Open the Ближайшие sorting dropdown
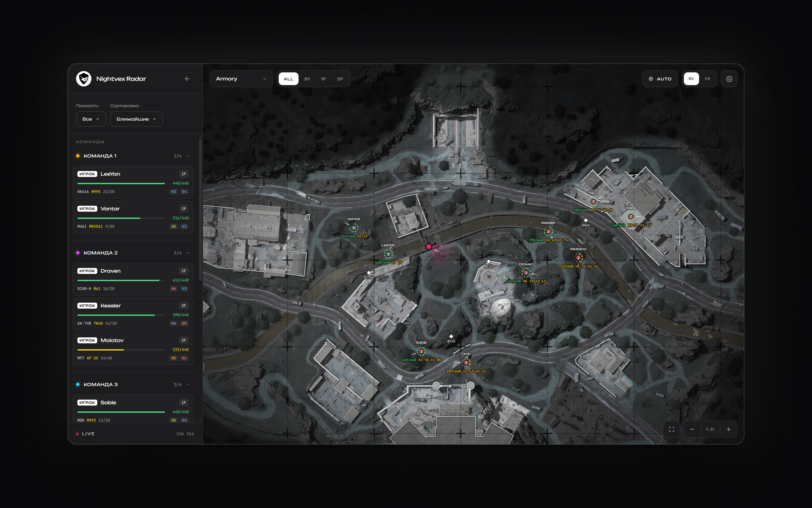This screenshot has height=508, width=812. 136,119
